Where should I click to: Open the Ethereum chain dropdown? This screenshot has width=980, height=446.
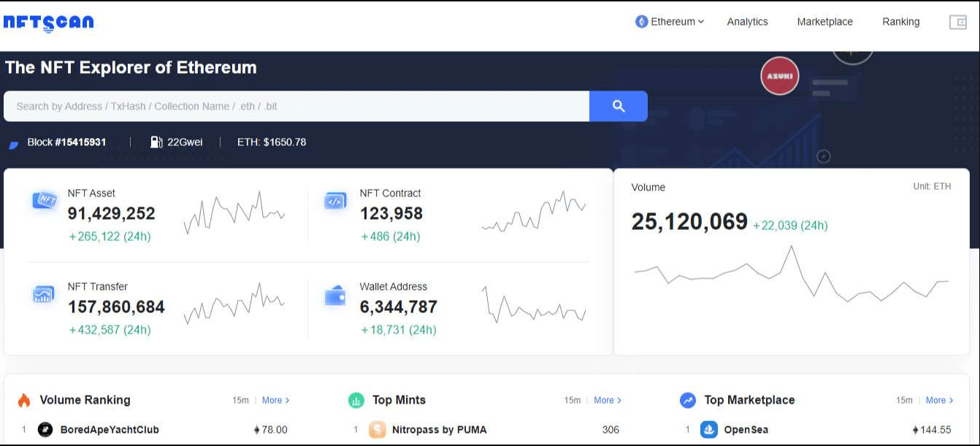670,22
